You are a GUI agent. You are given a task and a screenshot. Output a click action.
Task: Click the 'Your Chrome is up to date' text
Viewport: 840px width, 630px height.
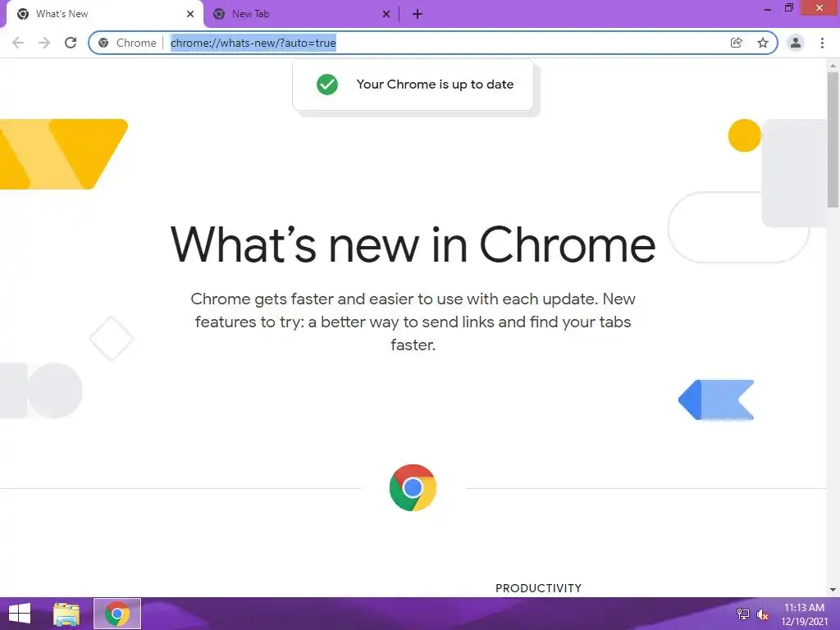pos(435,84)
